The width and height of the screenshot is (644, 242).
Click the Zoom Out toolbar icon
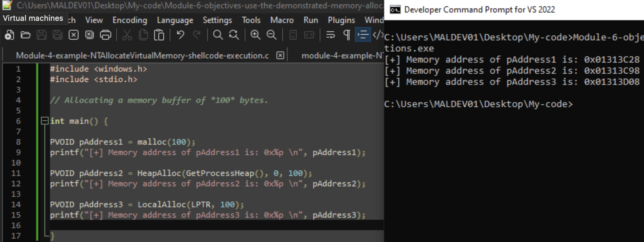tap(271, 35)
